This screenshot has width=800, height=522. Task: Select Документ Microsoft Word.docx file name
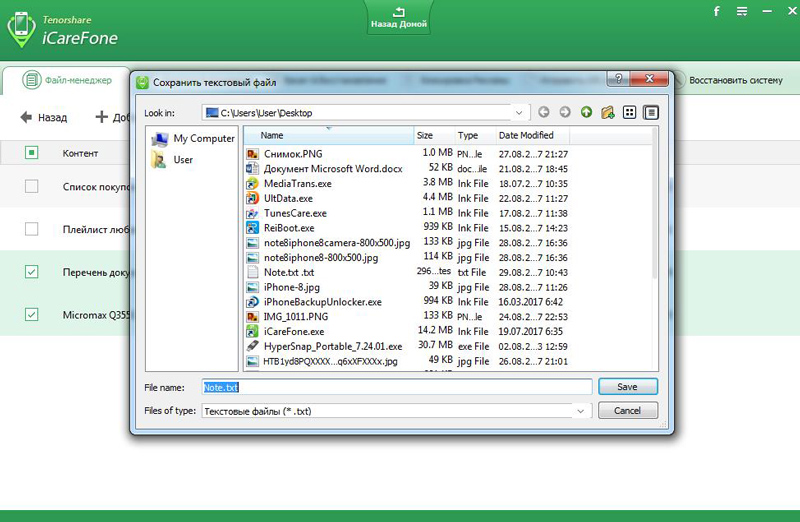pyautogui.click(x=333, y=169)
